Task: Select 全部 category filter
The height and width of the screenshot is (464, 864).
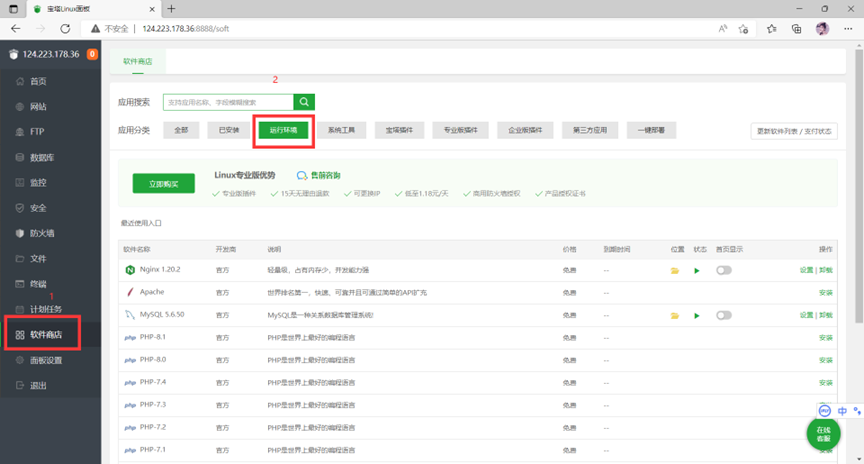Action: tap(181, 130)
